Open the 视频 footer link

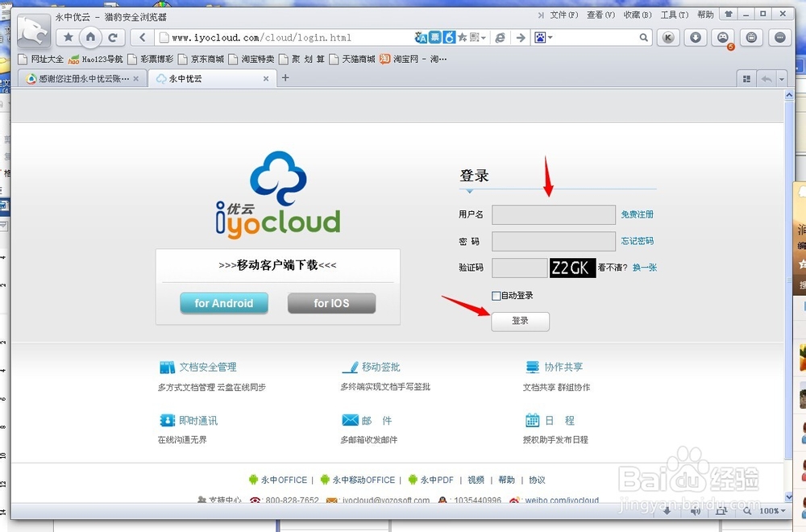click(476, 480)
